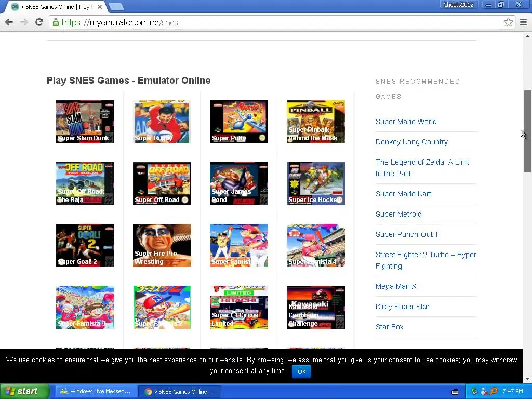Click the magnifier system tray icon
The height and width of the screenshot is (399, 532).
[x=494, y=392]
